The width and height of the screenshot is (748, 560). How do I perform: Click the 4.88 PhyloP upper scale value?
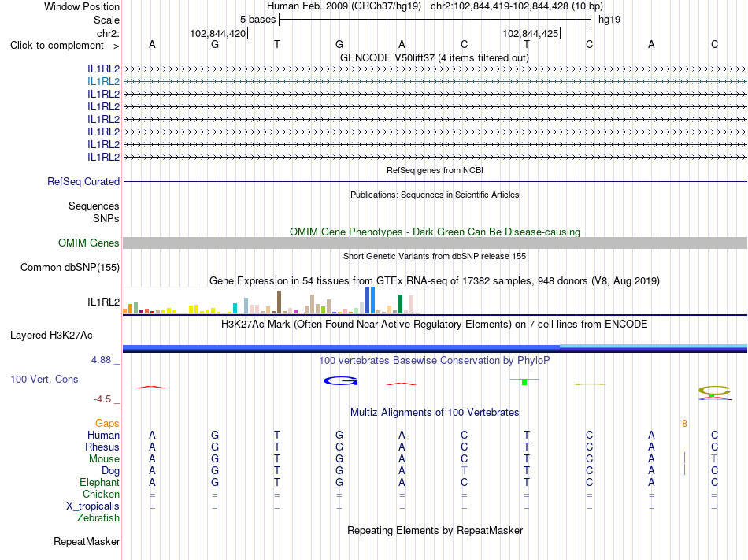coord(101,360)
